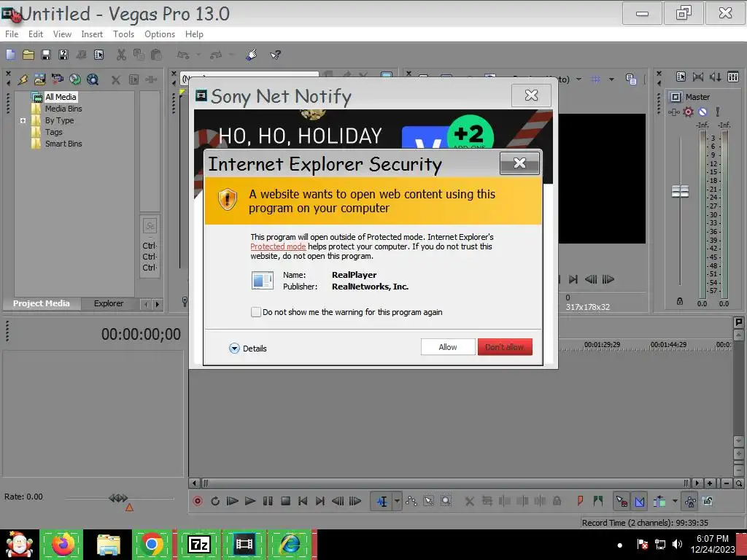Open Master bus FX gear icon
Screen dimensions: 747x560
point(689,112)
